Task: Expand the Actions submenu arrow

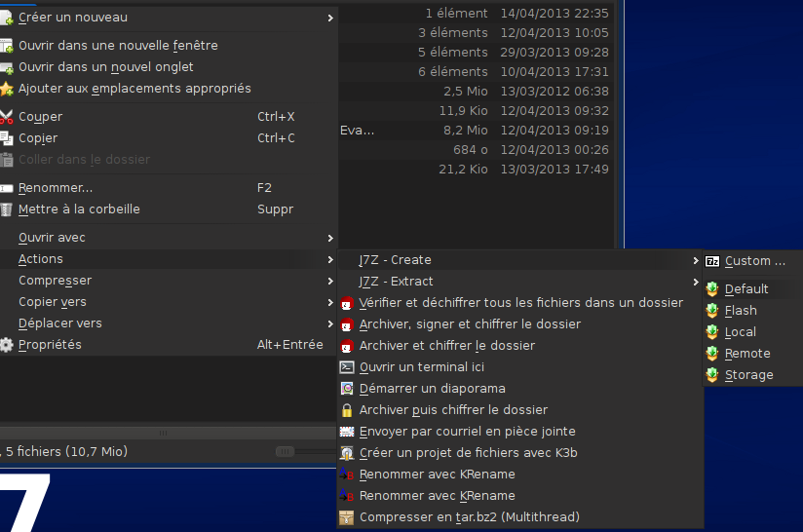Action: click(330, 259)
